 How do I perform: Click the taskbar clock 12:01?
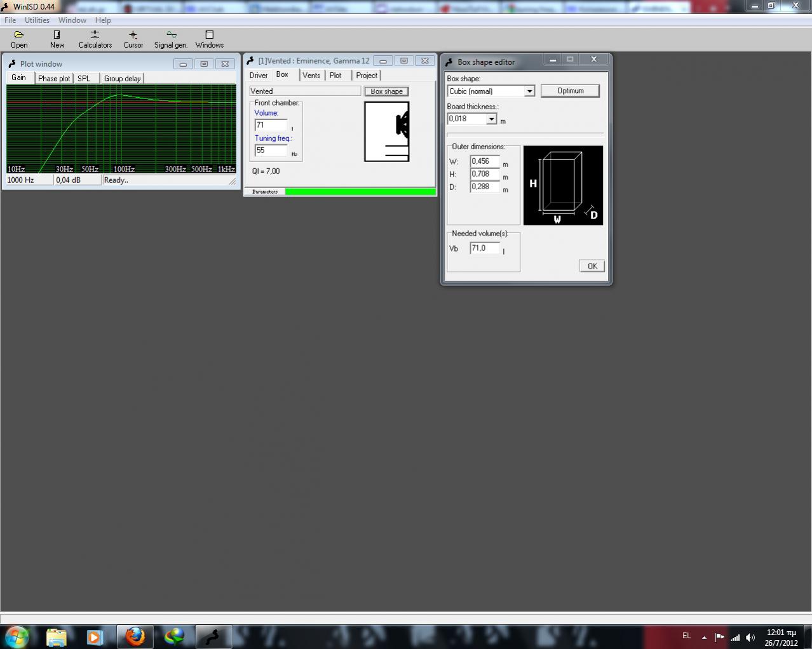(781, 632)
